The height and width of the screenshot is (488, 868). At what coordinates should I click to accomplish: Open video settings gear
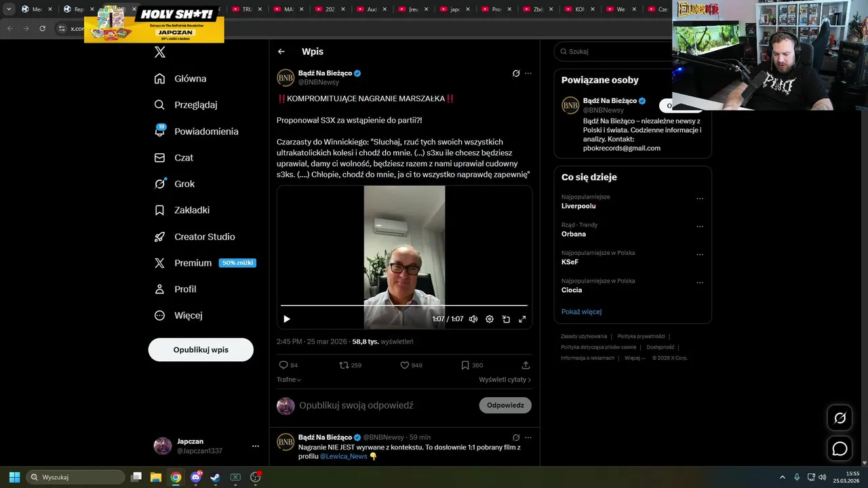pyautogui.click(x=490, y=319)
